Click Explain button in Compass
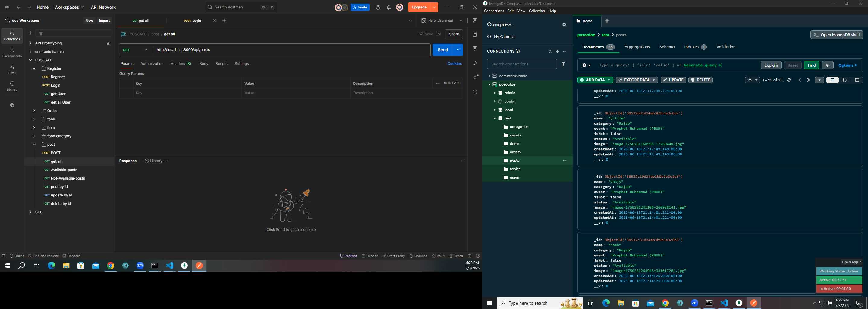 point(771,65)
